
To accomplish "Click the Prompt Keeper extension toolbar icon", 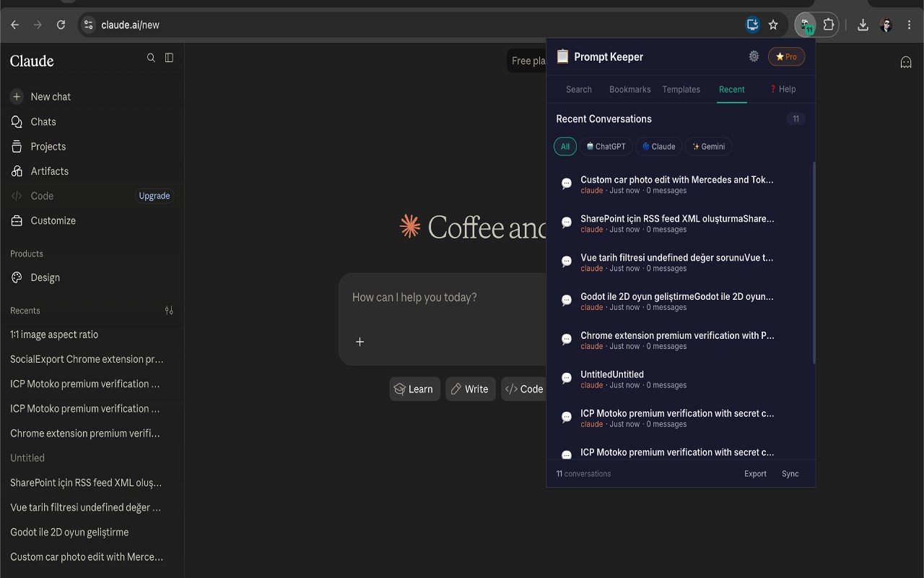I will pos(805,25).
